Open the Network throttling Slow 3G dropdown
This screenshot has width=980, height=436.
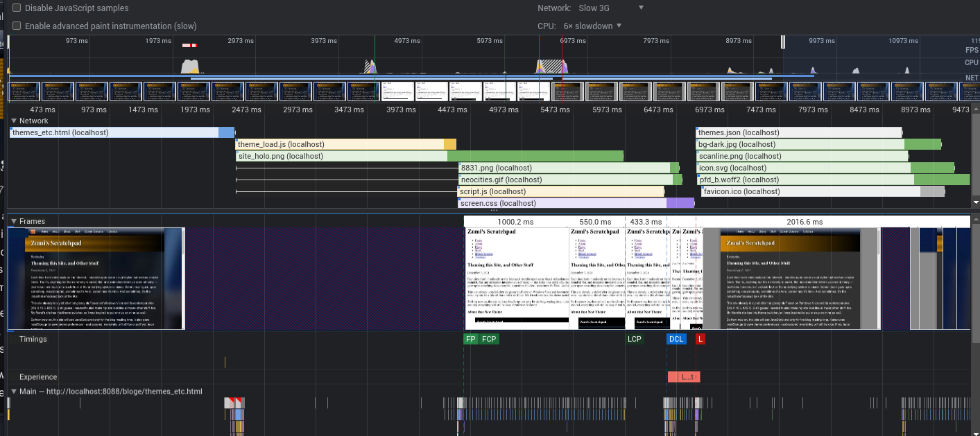tap(611, 8)
